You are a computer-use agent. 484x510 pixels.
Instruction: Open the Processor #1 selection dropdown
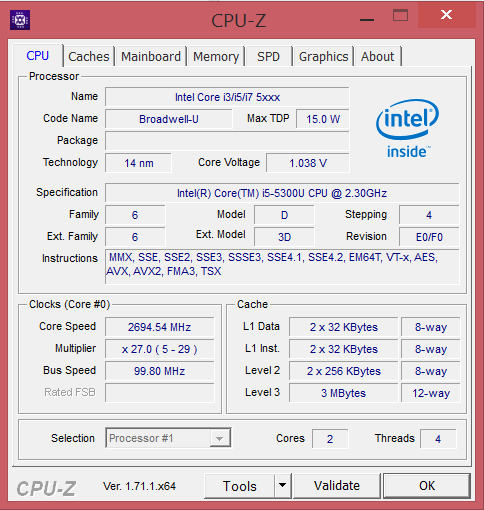[x=168, y=438]
